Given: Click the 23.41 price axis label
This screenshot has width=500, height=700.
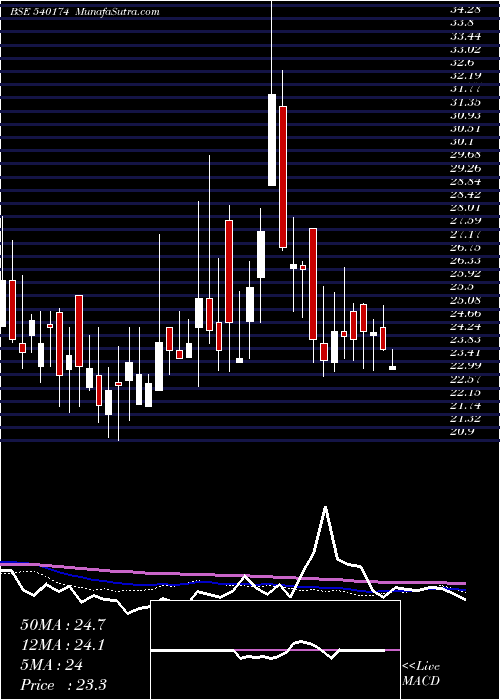Looking at the screenshot, I should pos(465,353).
